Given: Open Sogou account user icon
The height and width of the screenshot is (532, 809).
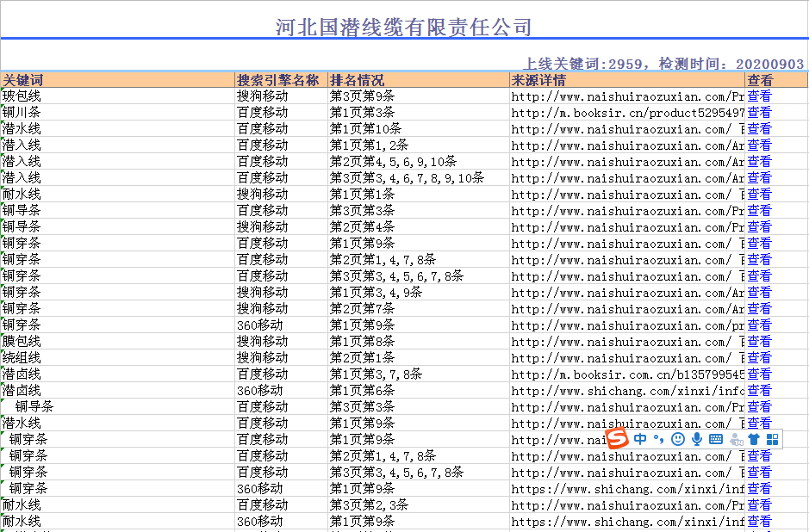Looking at the screenshot, I should 737,440.
